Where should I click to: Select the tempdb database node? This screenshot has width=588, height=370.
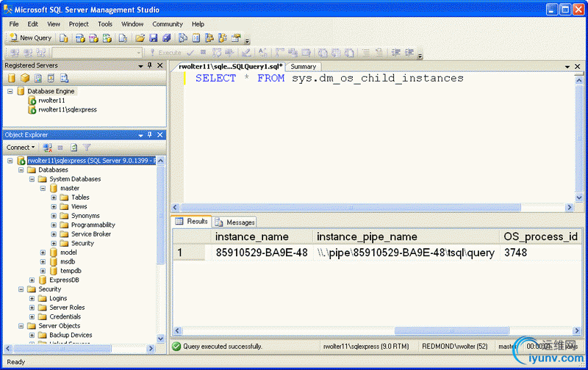pyautogui.click(x=71, y=271)
